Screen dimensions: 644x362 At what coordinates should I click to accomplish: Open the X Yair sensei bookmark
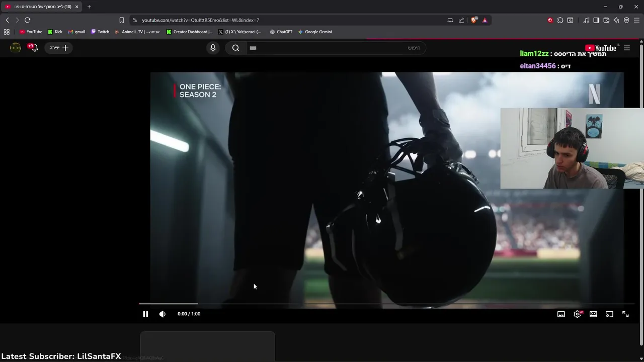coord(239,32)
